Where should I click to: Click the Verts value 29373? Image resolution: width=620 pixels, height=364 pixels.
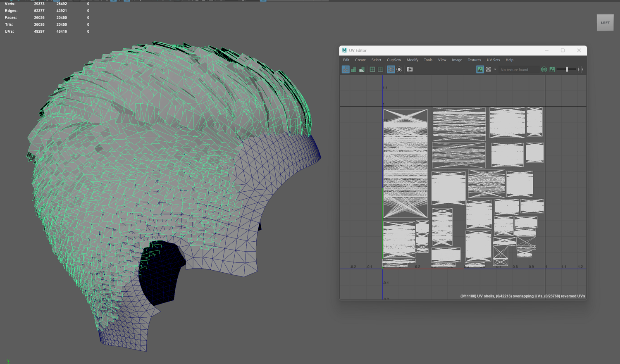click(x=39, y=4)
